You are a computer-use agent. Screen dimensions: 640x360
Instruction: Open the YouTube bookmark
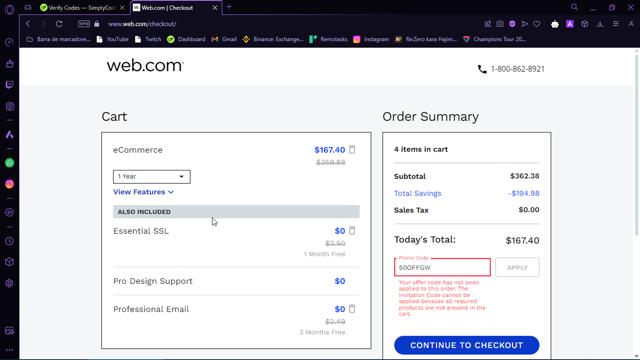[112, 39]
